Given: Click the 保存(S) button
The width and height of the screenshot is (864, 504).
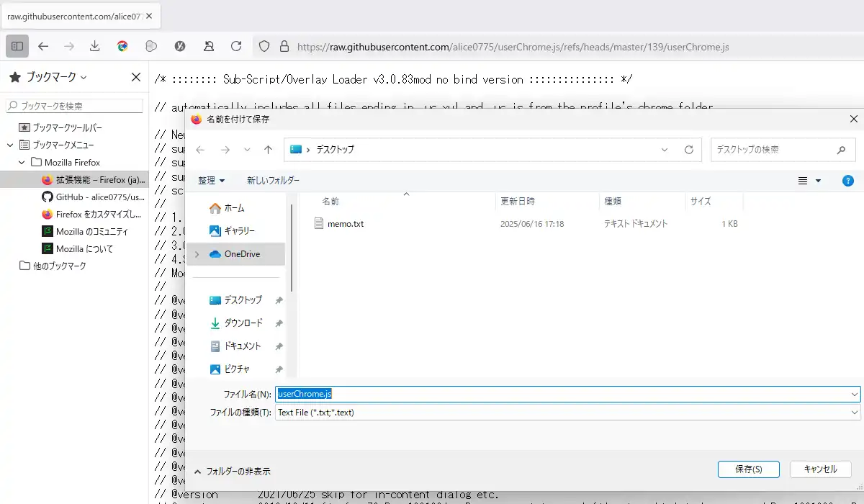Looking at the screenshot, I should click(749, 469).
